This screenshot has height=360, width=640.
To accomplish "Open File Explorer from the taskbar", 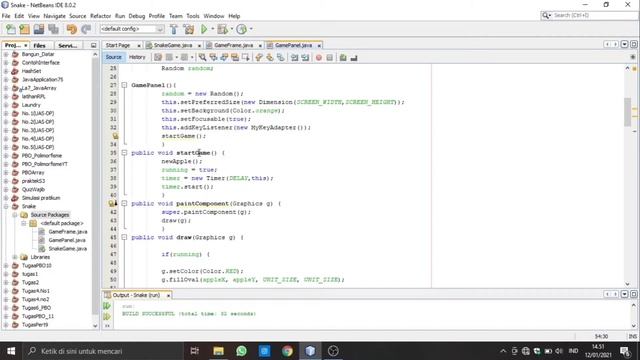I will 218,351.
